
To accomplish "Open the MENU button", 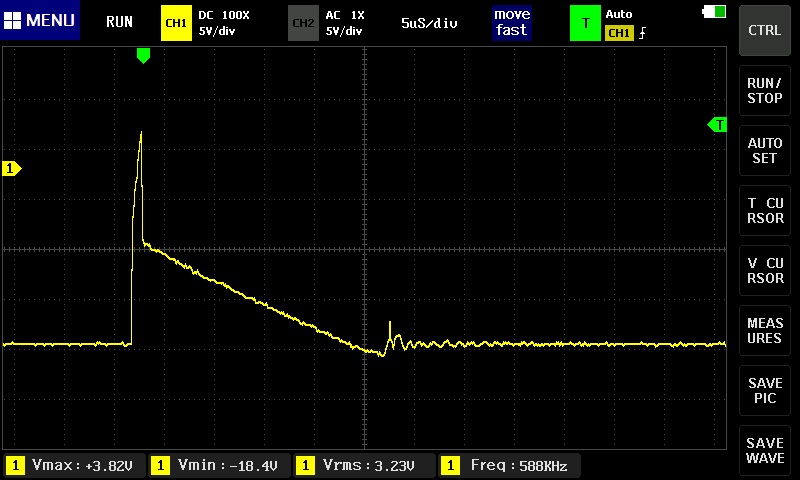I will [40, 21].
